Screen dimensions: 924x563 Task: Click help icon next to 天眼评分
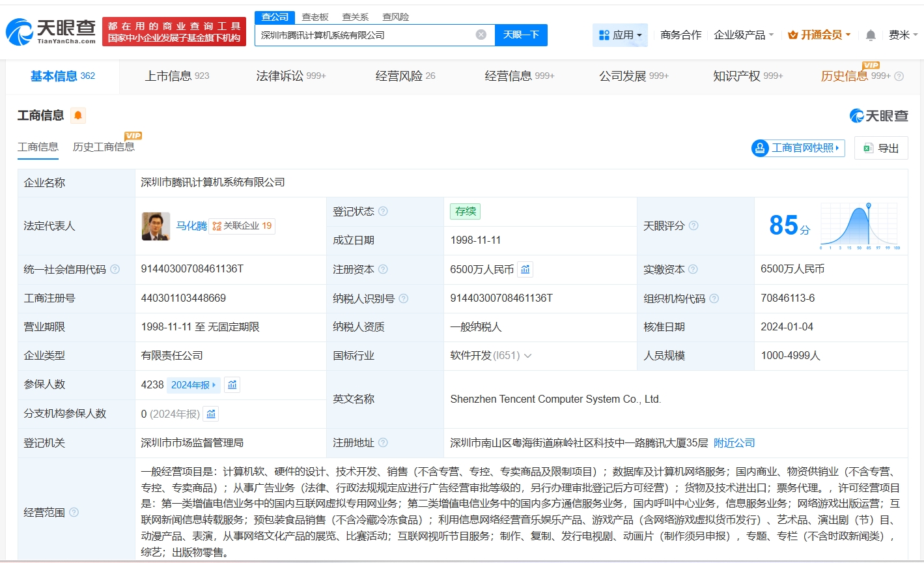[693, 225]
